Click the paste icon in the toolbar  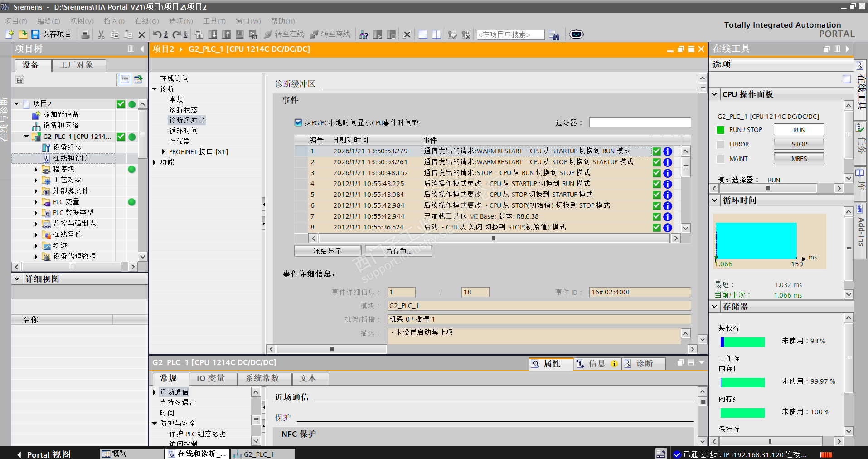128,34
